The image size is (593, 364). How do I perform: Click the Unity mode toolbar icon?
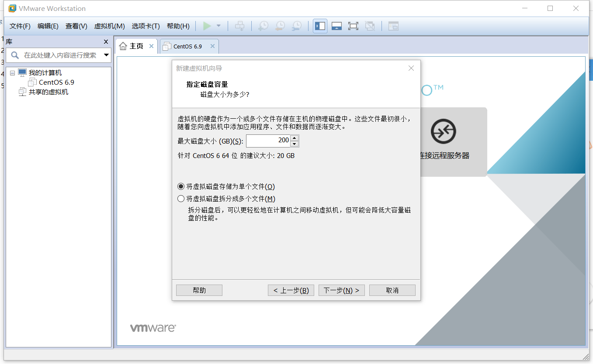click(370, 26)
